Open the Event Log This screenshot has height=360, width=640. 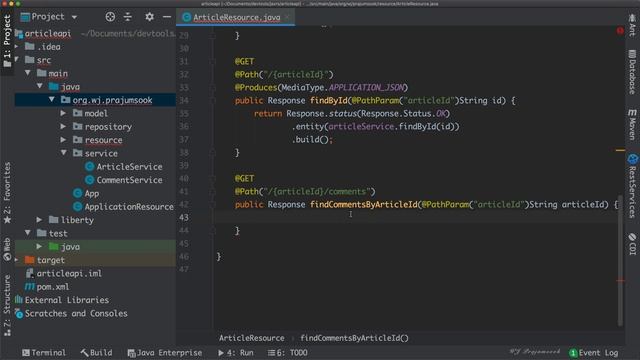pyautogui.click(x=594, y=353)
